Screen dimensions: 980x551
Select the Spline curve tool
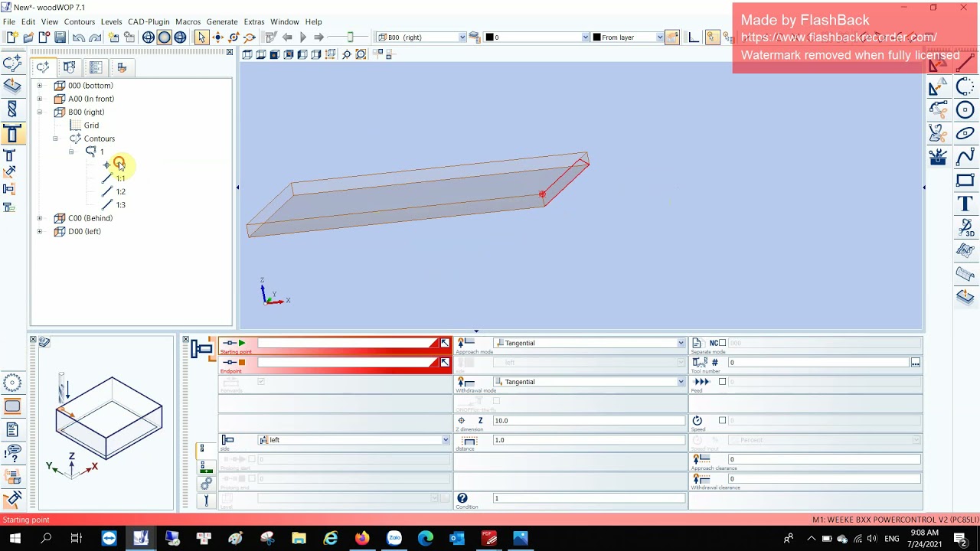(965, 157)
